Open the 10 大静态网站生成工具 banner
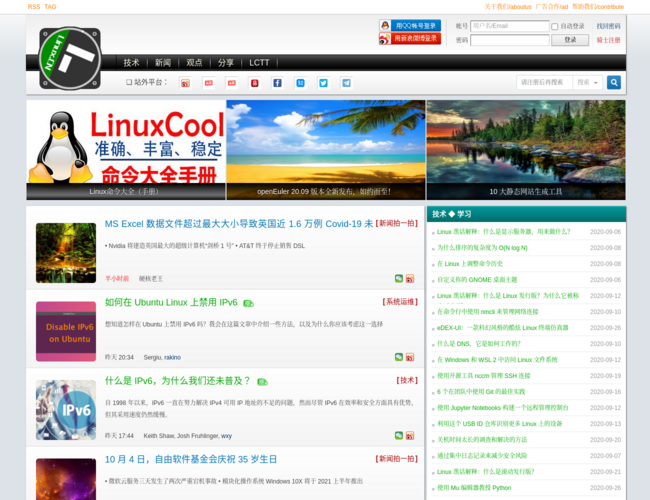Image resolution: width=650 pixels, height=500 pixels. [526, 150]
